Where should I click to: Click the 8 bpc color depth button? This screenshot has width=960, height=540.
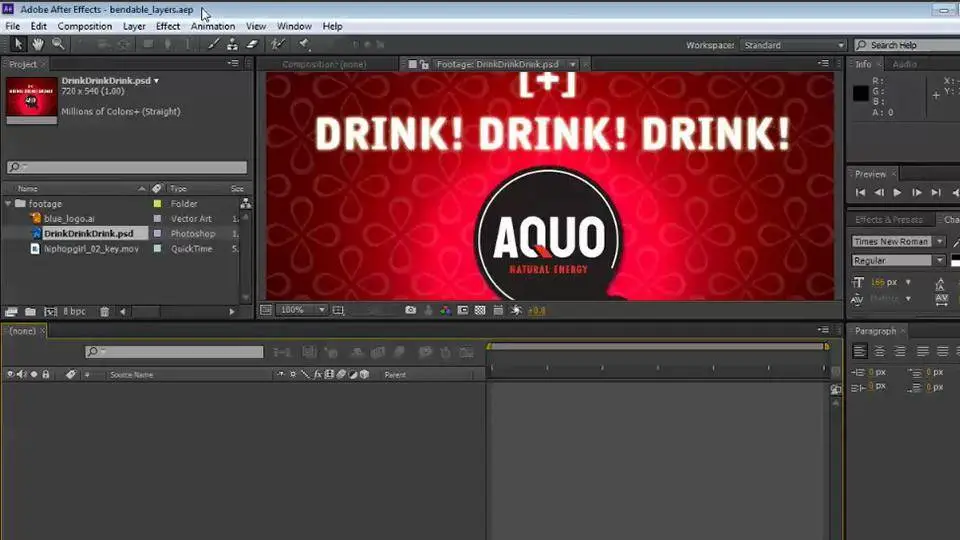[75, 312]
